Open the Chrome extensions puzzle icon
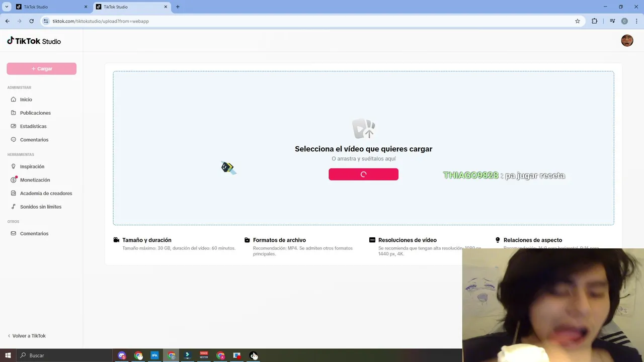This screenshot has height=362, width=644. tap(595, 21)
